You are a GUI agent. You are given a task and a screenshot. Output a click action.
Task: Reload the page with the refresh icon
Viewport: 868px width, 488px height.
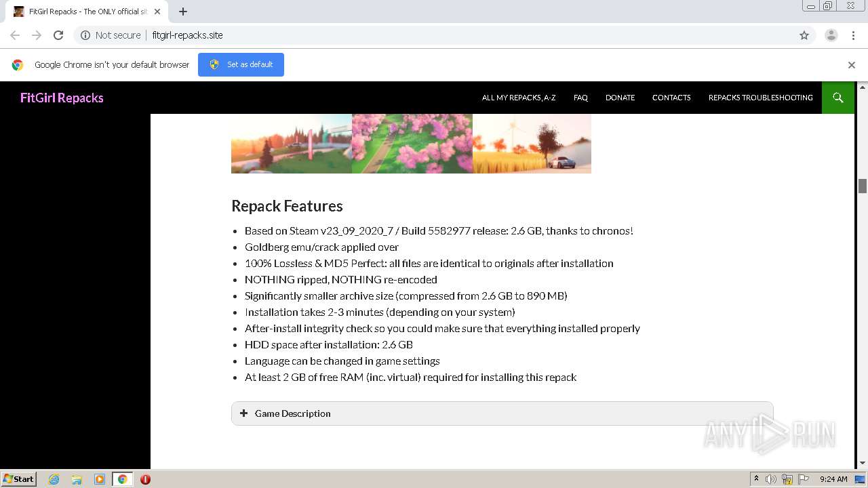pos(58,35)
